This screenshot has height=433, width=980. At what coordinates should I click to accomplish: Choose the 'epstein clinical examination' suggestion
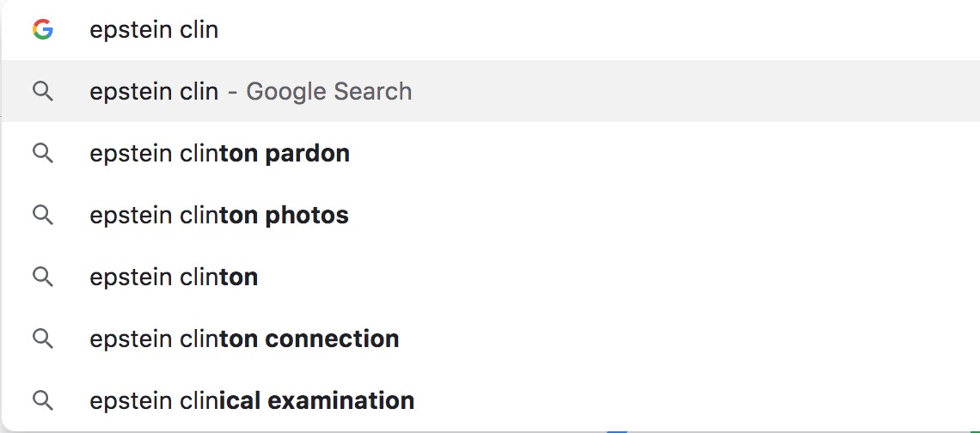click(x=490, y=400)
